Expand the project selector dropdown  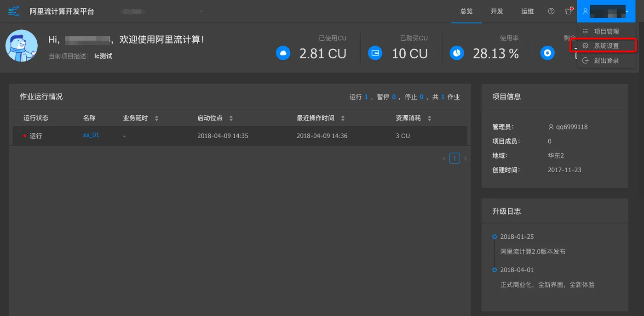[x=201, y=11]
